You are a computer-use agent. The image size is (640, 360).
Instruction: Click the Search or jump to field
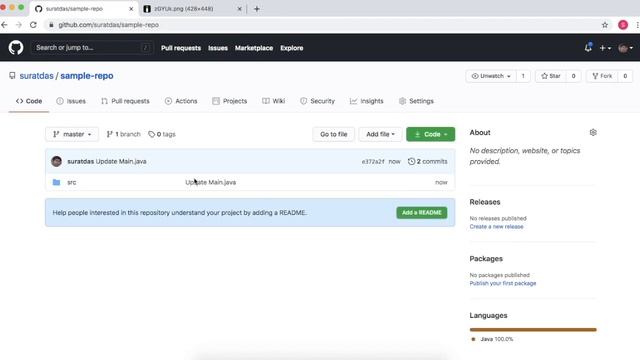pos(92,48)
